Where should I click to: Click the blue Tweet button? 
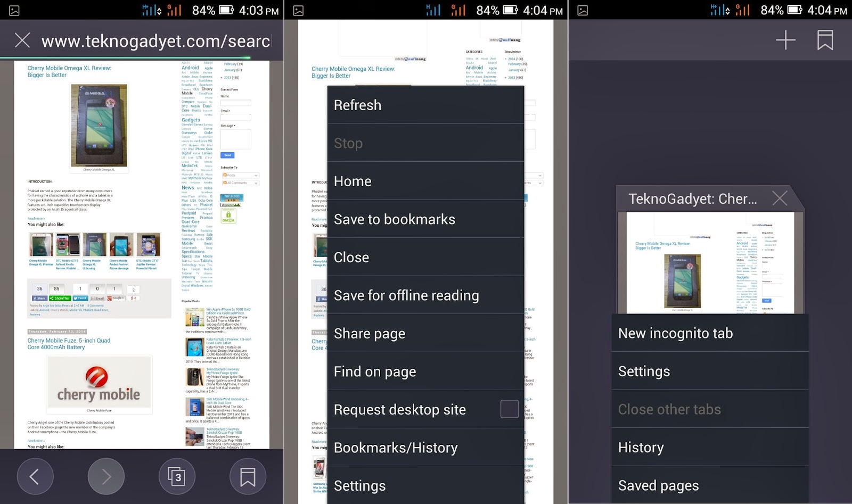coord(80,299)
